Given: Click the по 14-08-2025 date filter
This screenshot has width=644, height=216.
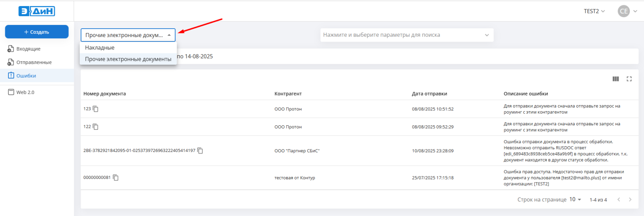Looking at the screenshot, I should (x=195, y=56).
